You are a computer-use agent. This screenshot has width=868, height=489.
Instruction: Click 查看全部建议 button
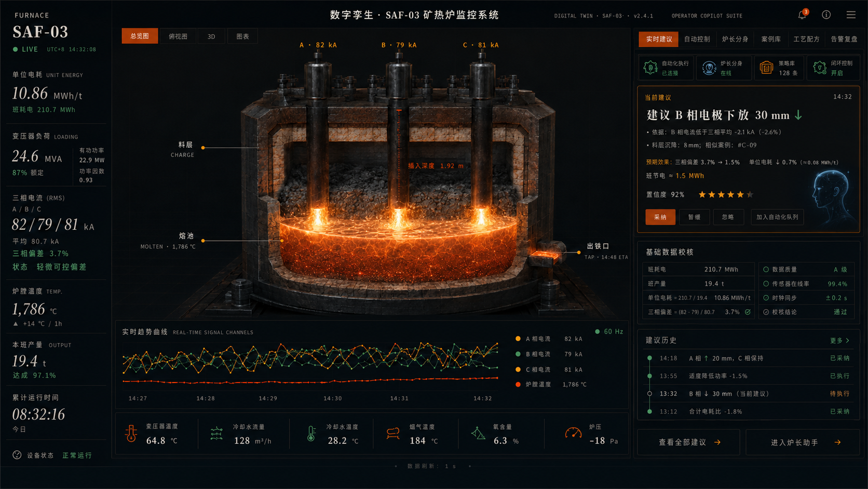pos(688,442)
